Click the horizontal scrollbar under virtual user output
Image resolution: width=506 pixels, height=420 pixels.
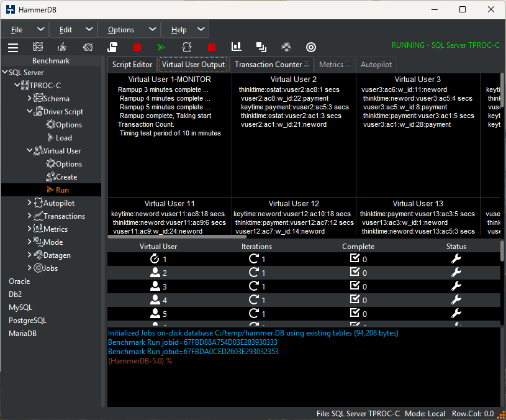(177, 236)
